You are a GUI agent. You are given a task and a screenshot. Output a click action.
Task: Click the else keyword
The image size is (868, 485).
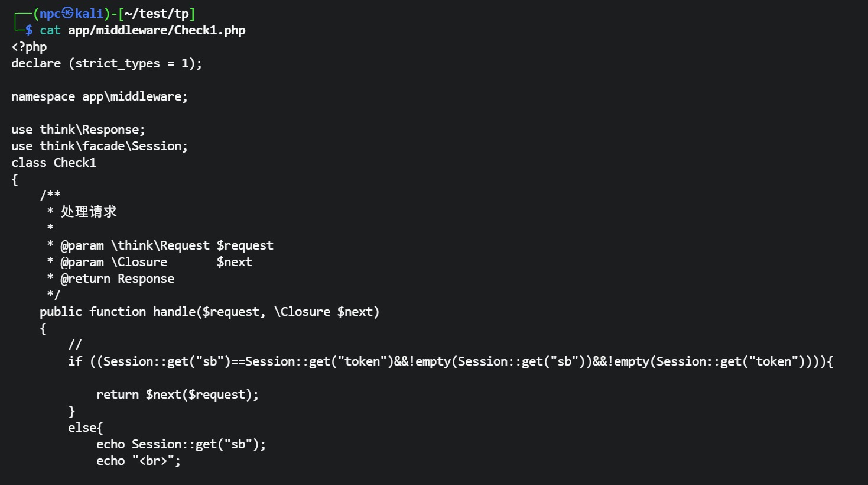82,428
